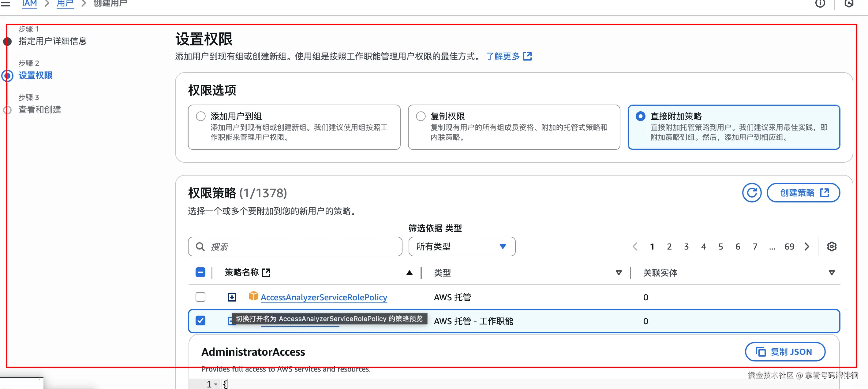Screen dimensions: 868x389
Task: Click refresh policies circular icon
Action: coord(751,193)
